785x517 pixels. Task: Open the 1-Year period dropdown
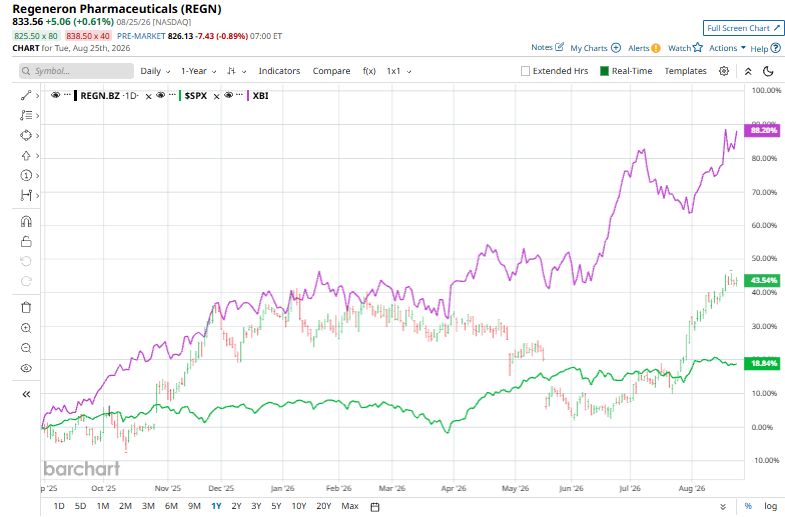click(198, 71)
